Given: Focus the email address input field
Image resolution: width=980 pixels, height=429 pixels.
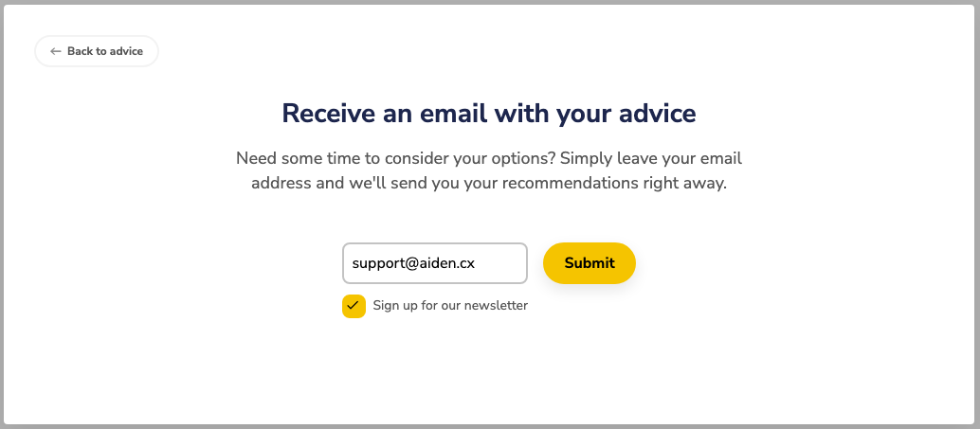Looking at the screenshot, I should coord(434,263).
